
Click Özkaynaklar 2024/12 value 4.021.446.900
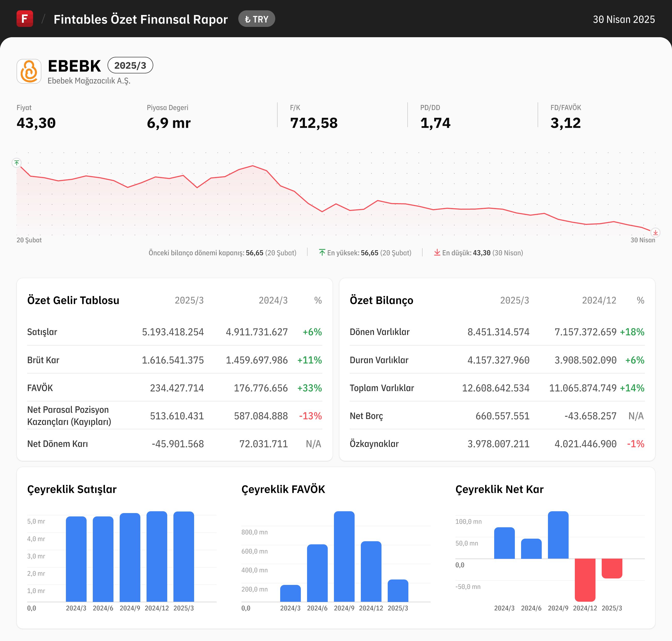[x=586, y=444]
